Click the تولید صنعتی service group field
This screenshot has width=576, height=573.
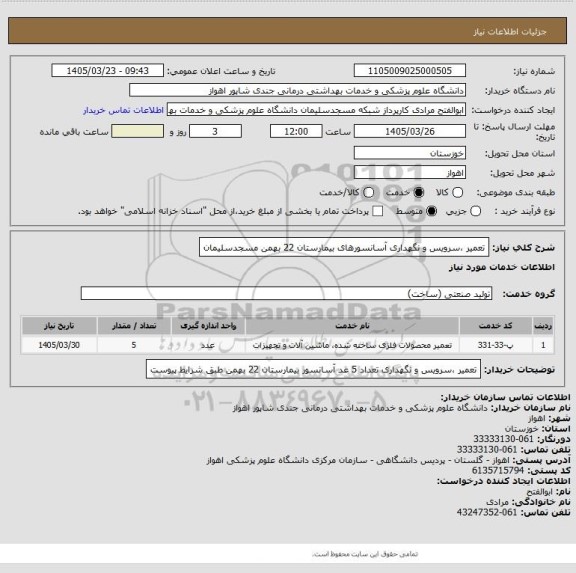tap(286, 293)
